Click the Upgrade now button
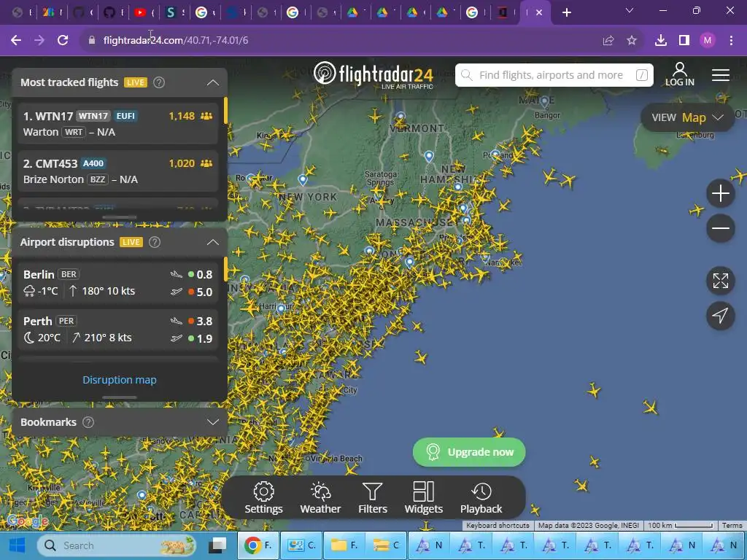The image size is (747, 560). [469, 452]
